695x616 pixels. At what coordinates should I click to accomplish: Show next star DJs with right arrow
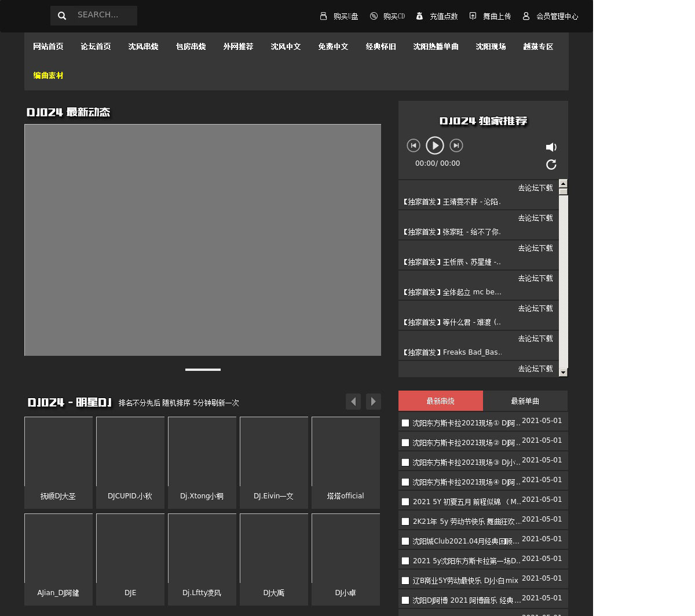(x=374, y=401)
